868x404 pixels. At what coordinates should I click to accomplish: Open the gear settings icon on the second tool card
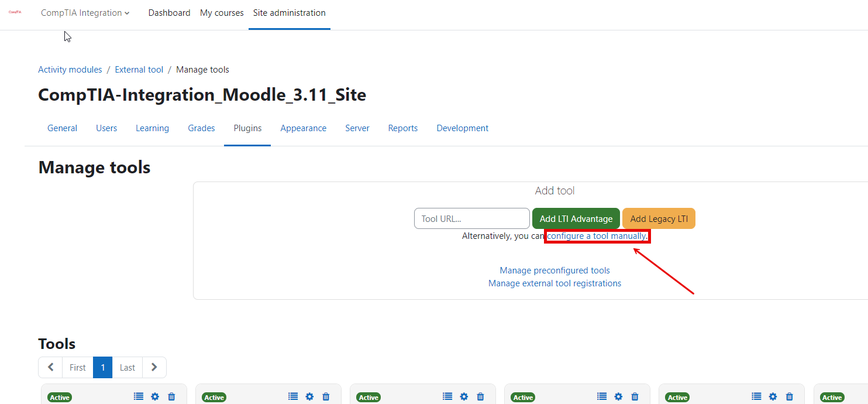point(309,396)
